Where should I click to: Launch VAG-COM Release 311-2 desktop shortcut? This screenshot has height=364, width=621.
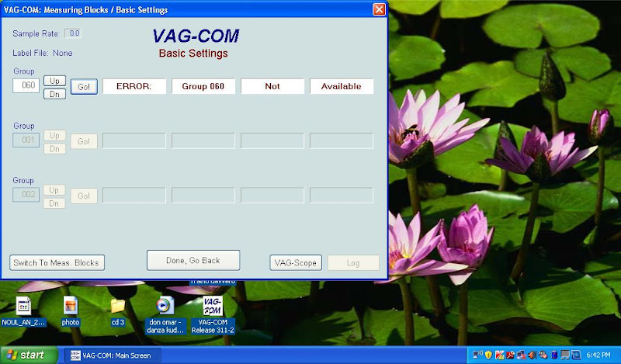tap(213, 315)
